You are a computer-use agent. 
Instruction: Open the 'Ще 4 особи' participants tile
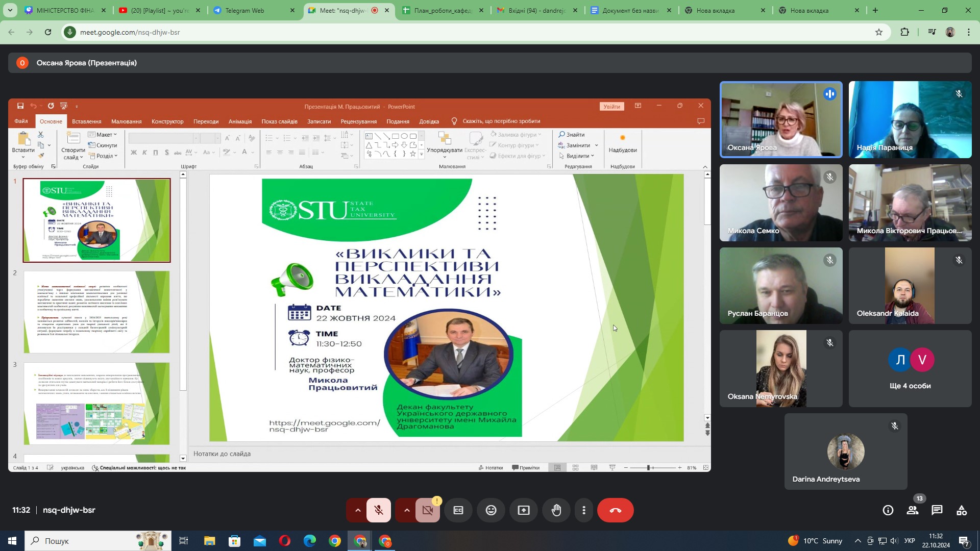click(910, 368)
